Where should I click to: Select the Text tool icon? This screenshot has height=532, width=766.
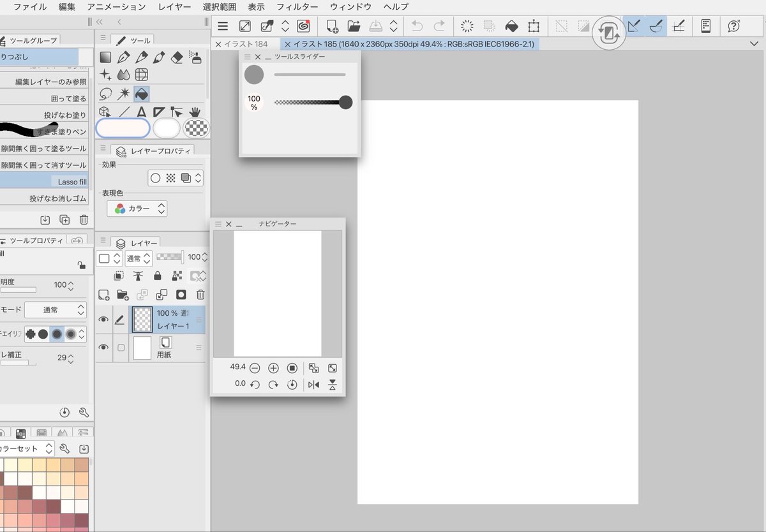coord(142,112)
